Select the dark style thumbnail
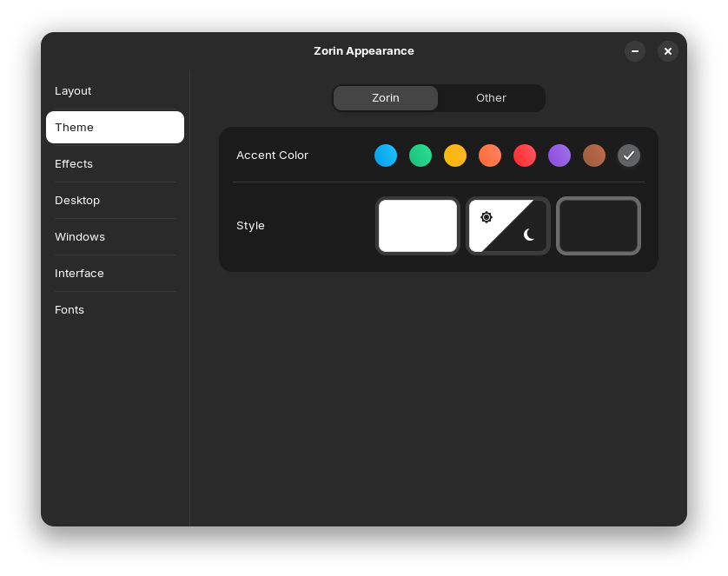This screenshot has width=728, height=576. click(x=599, y=226)
